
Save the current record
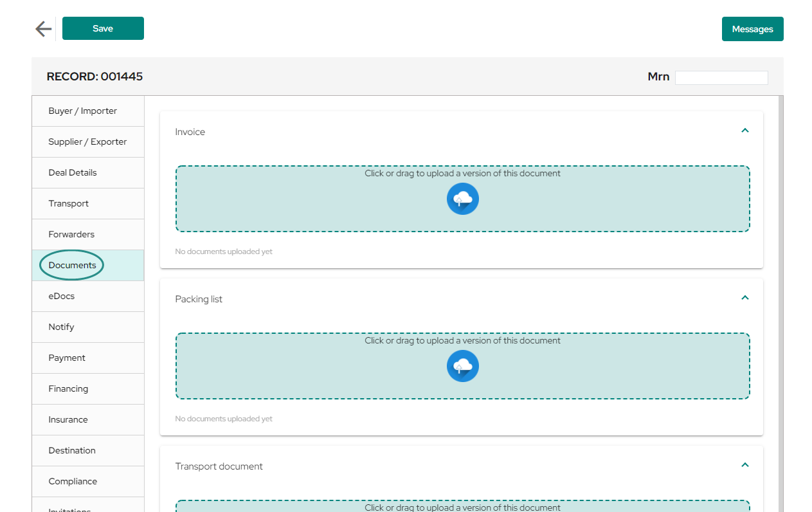pos(103,28)
